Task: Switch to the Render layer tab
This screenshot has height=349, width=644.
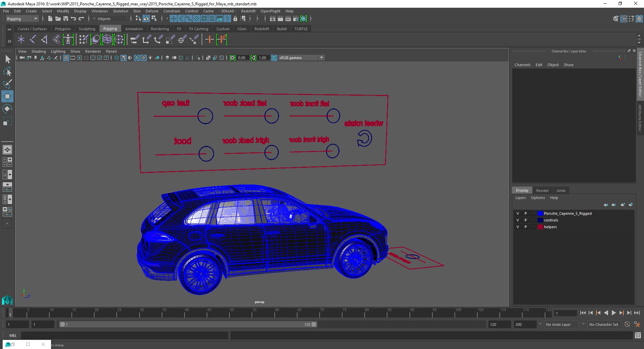Action: 542,190
